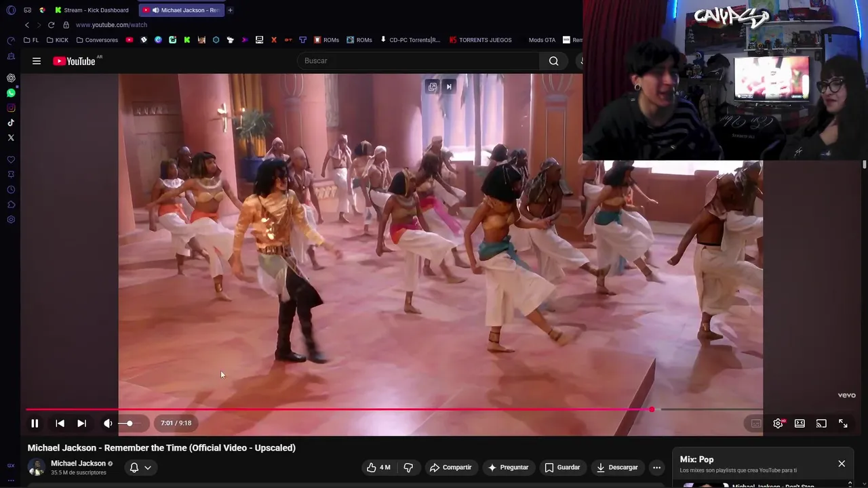The width and height of the screenshot is (868, 488).
Task: Open video settings gear
Action: (x=778, y=424)
